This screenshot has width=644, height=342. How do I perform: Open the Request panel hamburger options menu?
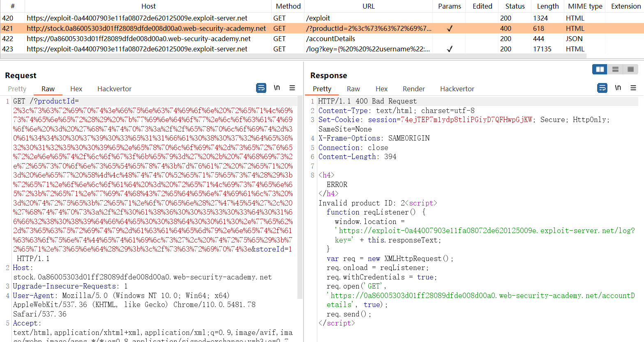click(292, 88)
